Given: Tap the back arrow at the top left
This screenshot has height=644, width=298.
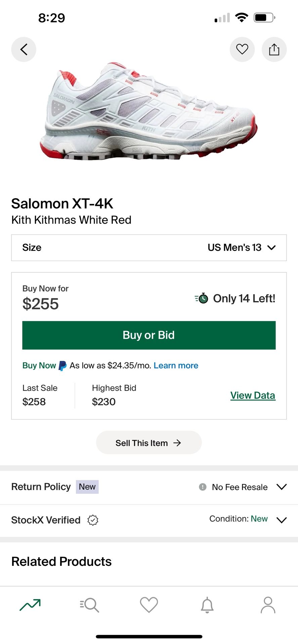Looking at the screenshot, I should coord(24,49).
